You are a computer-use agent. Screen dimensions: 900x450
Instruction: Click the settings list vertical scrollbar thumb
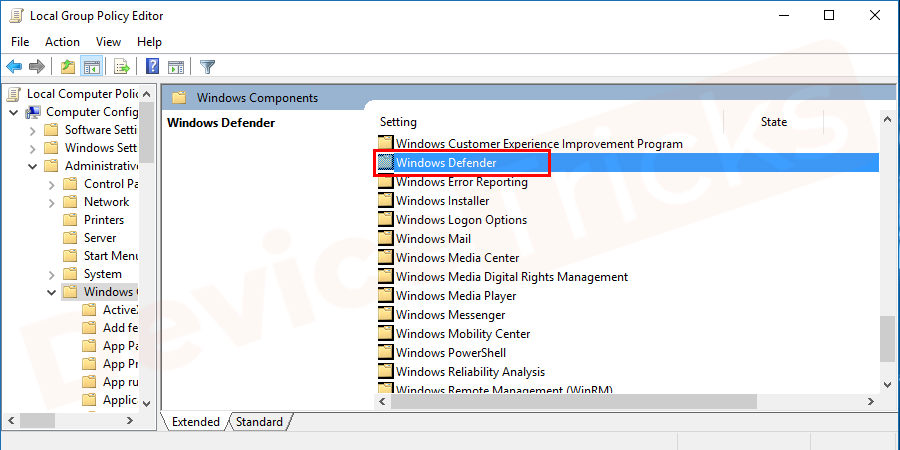(887, 339)
